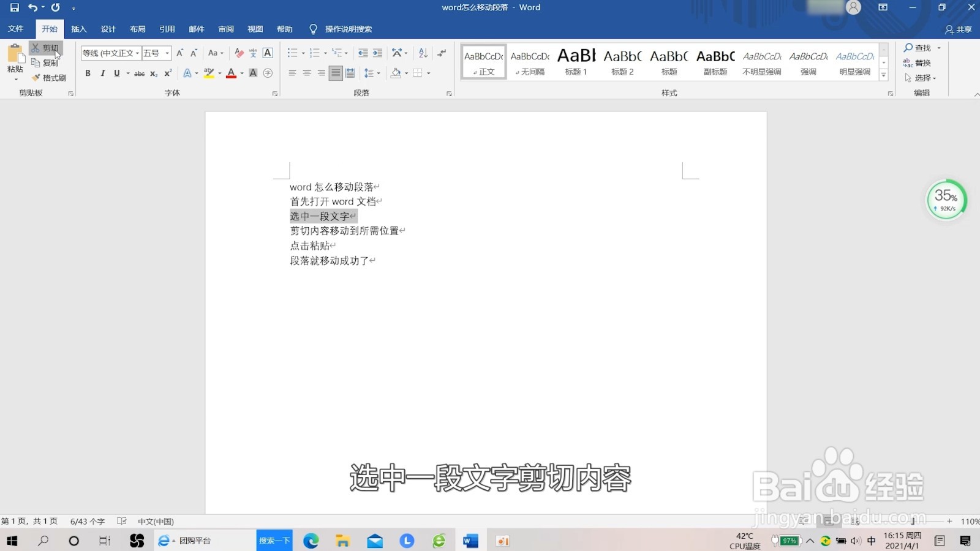
Task: Open the Paragraph dialog launcher
Action: point(450,94)
